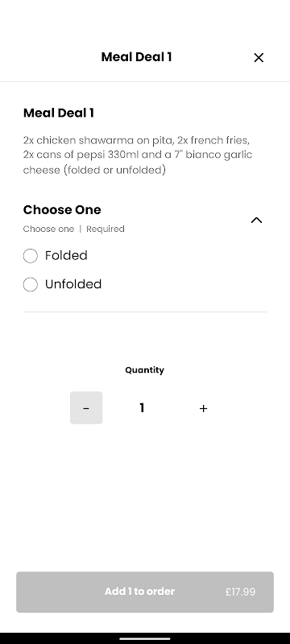Decrease quantity with the minus button
Image resolution: width=290 pixels, height=644 pixels.
86,408
